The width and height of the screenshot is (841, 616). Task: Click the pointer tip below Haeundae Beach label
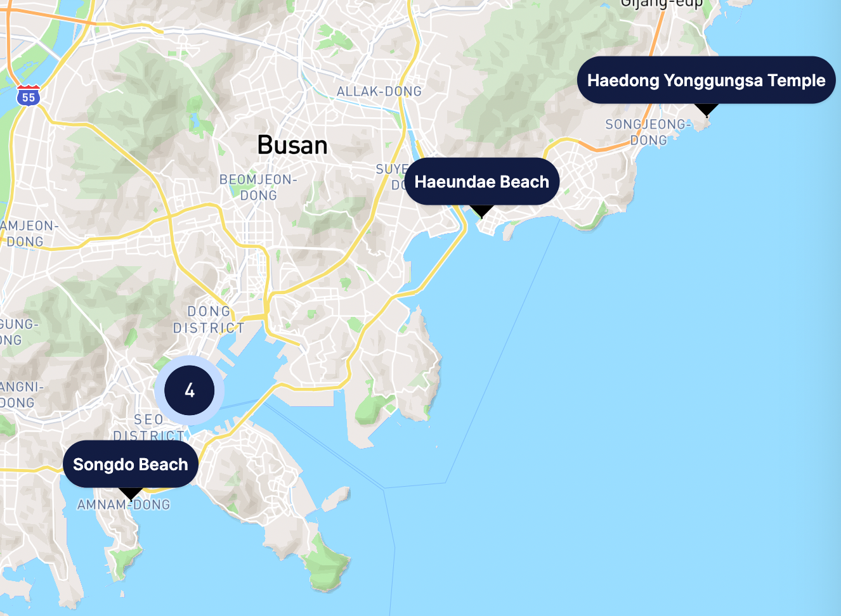[482, 212]
